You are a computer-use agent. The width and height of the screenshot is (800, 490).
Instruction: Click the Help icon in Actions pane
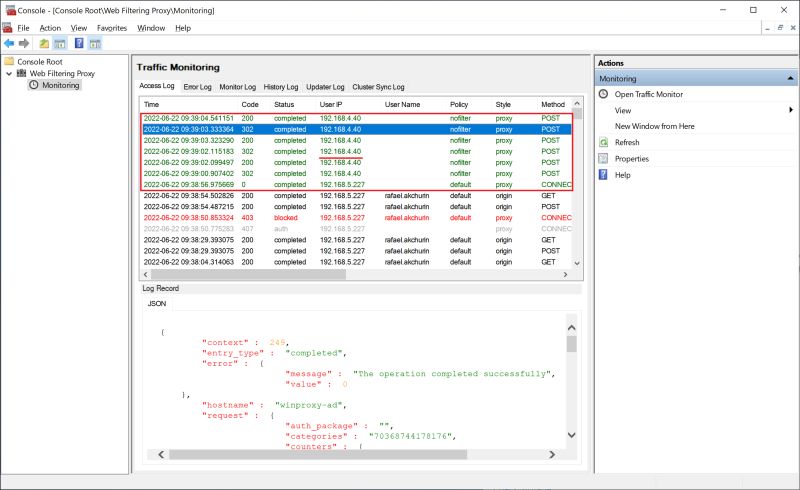tap(604, 175)
